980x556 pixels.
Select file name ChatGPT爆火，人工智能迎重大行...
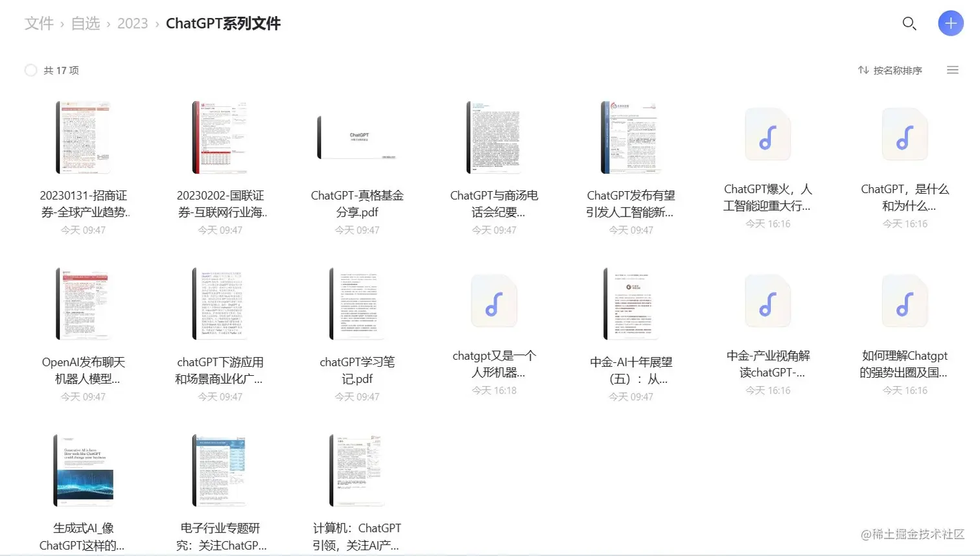[768, 197]
